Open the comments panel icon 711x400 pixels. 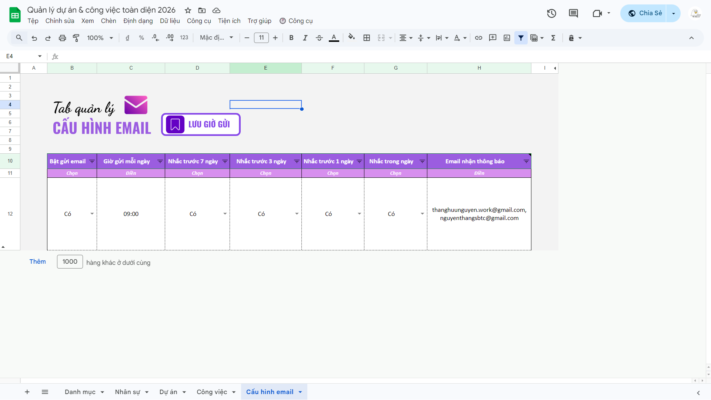pyautogui.click(x=574, y=13)
